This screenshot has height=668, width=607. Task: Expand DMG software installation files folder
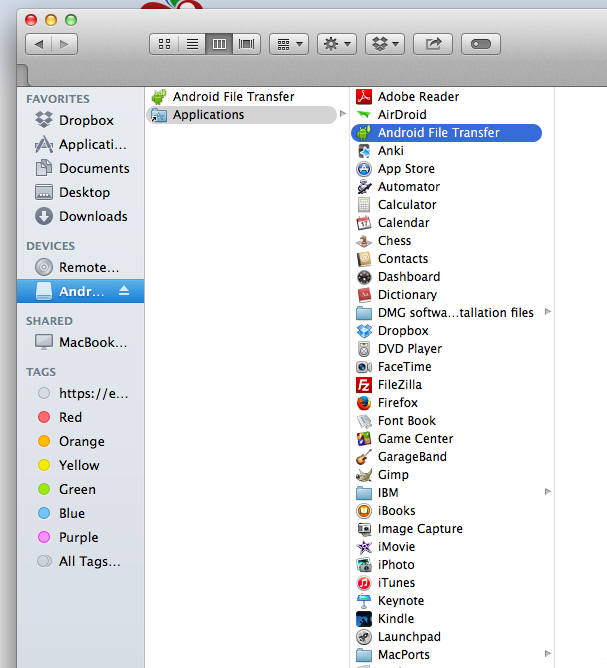click(x=548, y=312)
